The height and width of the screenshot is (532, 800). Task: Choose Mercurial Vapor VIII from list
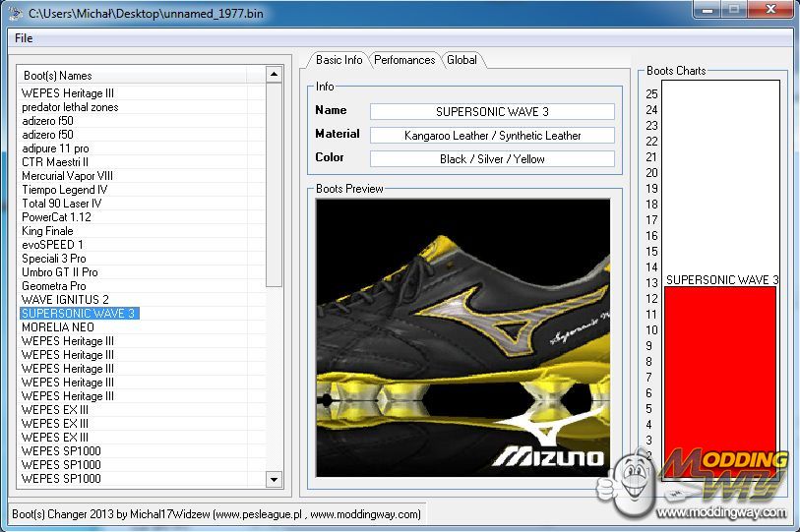coord(67,176)
